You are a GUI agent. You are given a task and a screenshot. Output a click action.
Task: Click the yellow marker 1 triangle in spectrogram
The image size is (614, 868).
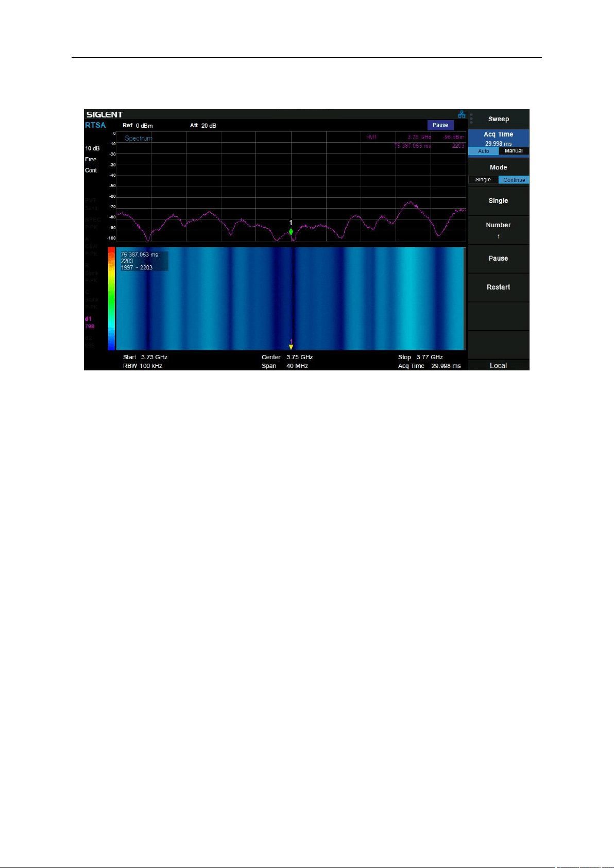click(291, 347)
